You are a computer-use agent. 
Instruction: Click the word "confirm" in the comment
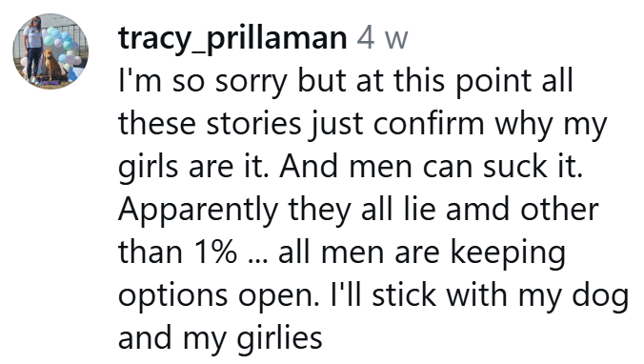429,123
